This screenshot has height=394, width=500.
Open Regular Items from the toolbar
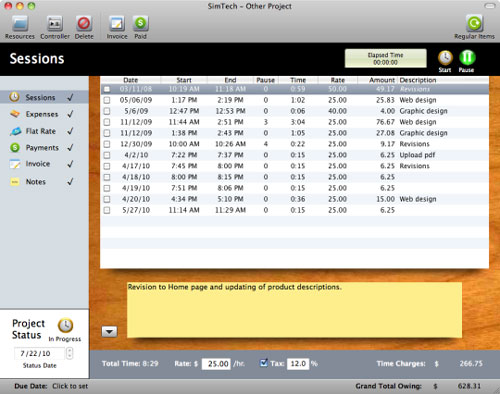pyautogui.click(x=474, y=24)
